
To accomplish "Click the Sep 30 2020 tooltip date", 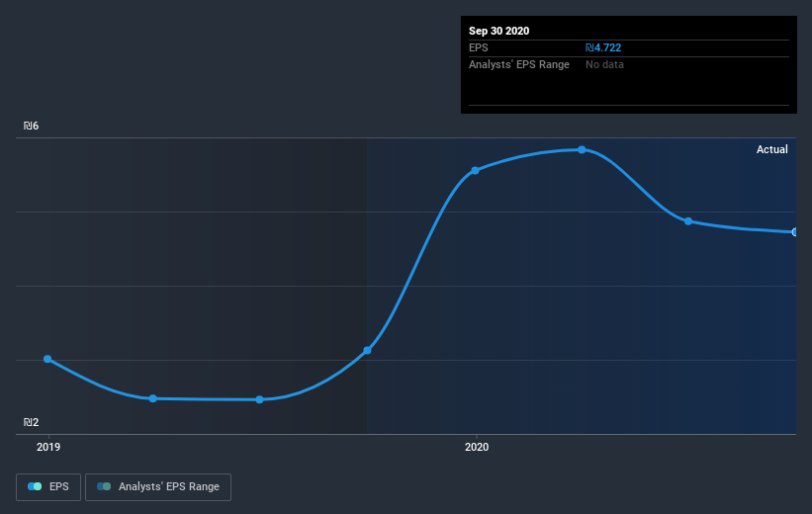I will pyautogui.click(x=498, y=31).
